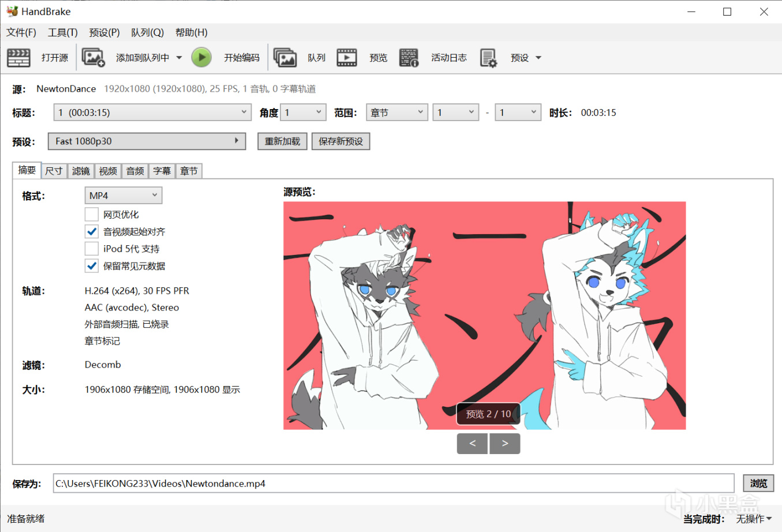Switch to the 章节 tab
This screenshot has width=782, height=532.
pos(189,171)
